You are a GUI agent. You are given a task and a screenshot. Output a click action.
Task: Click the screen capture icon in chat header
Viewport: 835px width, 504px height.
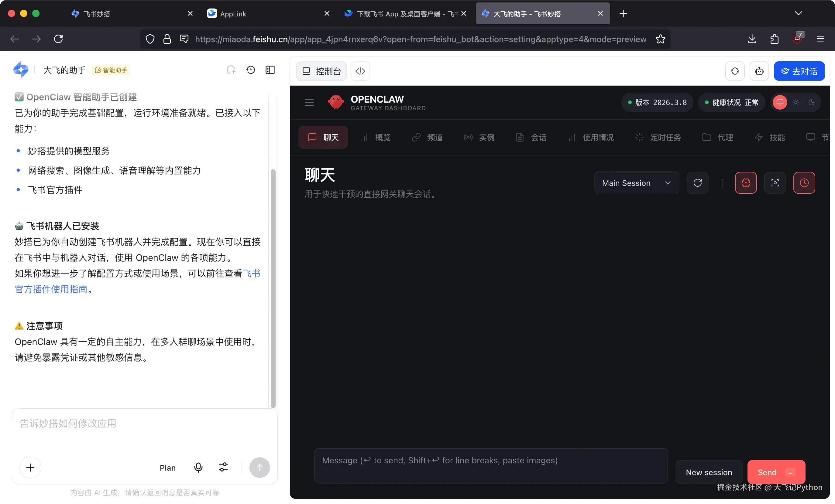click(775, 183)
